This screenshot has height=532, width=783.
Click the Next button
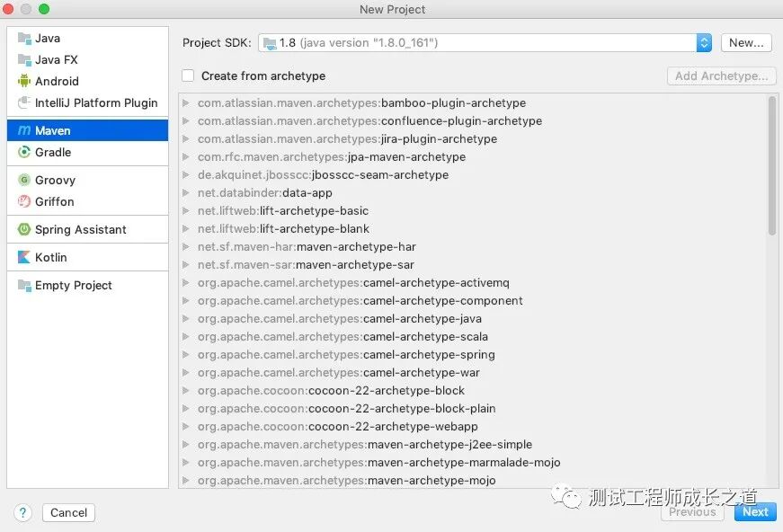755,512
